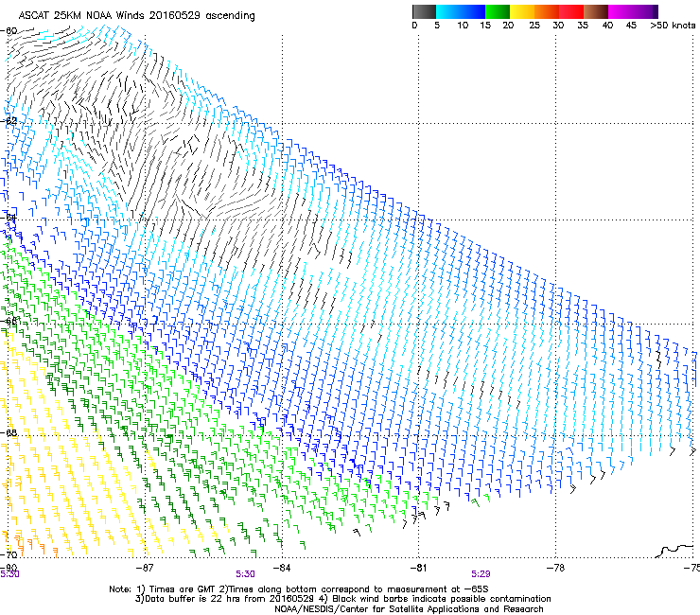Click the brown 35-40 knots legend color
This screenshot has height=615, width=700.
coord(596,11)
